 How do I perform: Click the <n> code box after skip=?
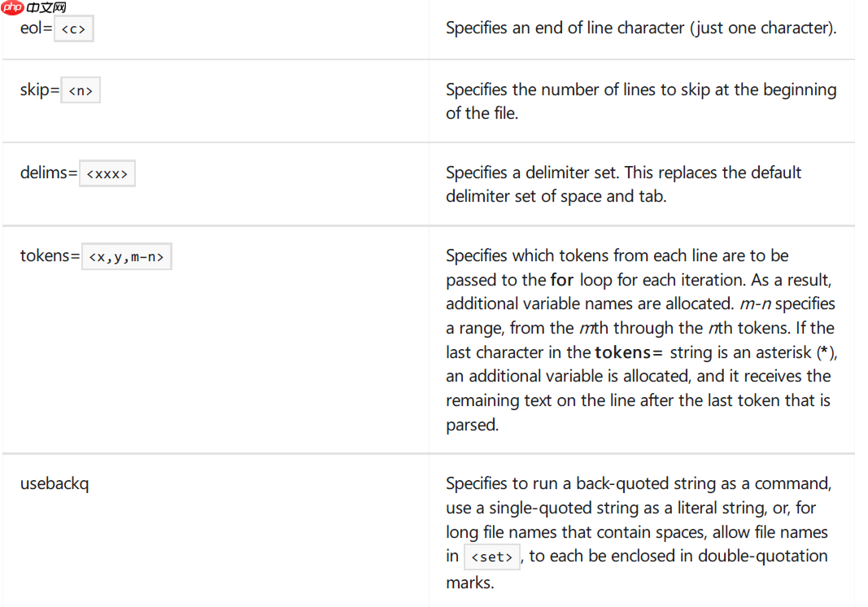81,90
